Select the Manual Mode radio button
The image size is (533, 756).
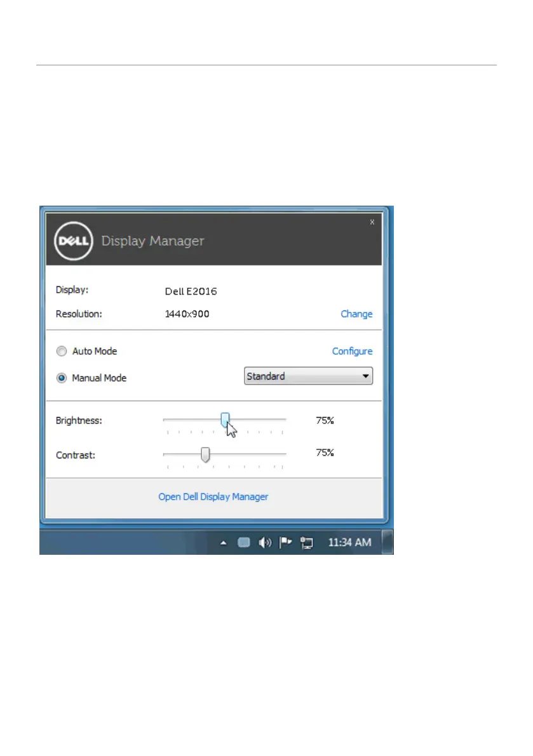pyautogui.click(x=61, y=378)
